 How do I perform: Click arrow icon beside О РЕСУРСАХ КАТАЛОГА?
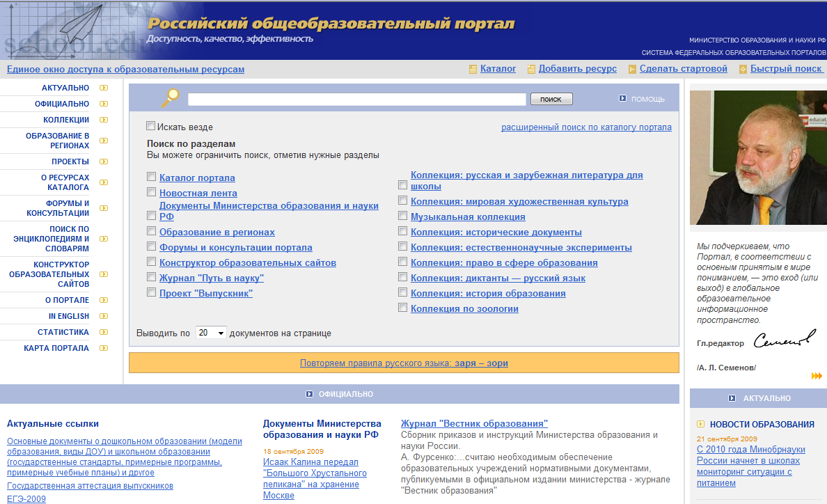[104, 182]
